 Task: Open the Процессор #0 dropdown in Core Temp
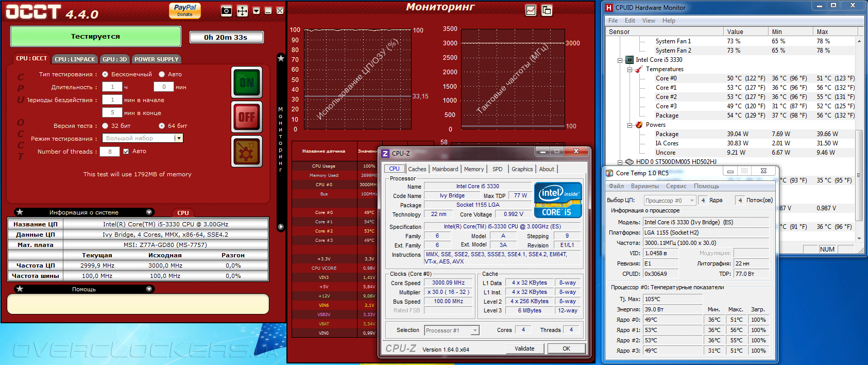[692, 201]
